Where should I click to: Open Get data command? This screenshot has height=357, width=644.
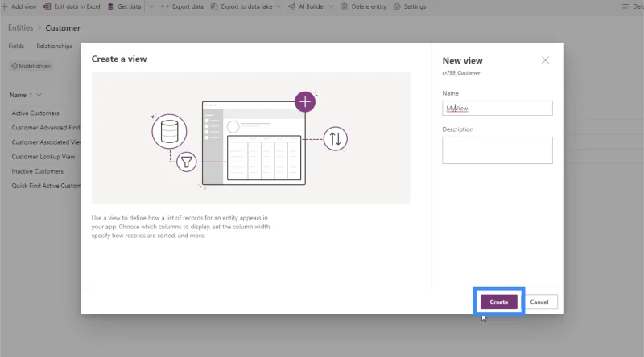tap(125, 6)
